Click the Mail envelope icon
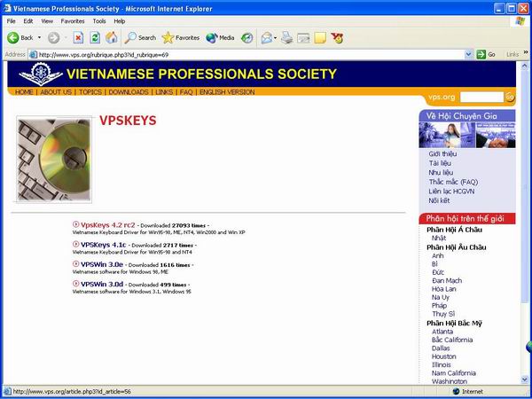This screenshot has width=532, height=399. [267, 37]
